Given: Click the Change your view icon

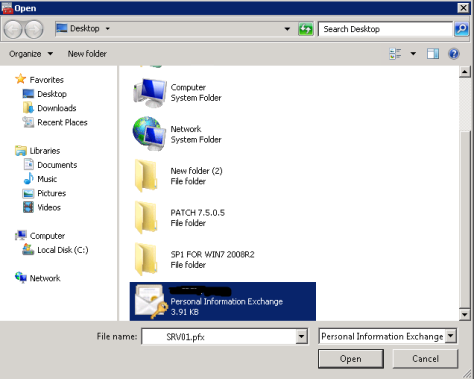Looking at the screenshot, I should [x=395, y=54].
